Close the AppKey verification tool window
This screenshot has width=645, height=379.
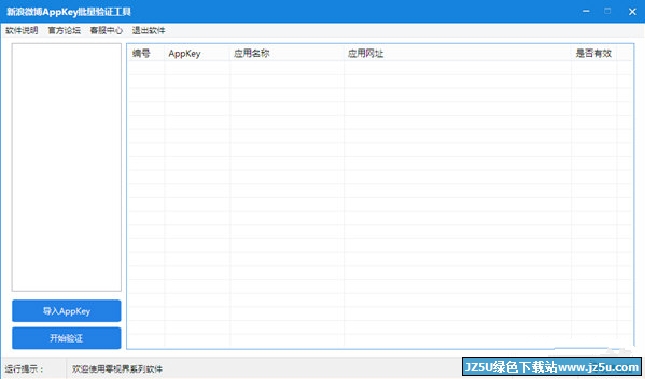point(632,12)
